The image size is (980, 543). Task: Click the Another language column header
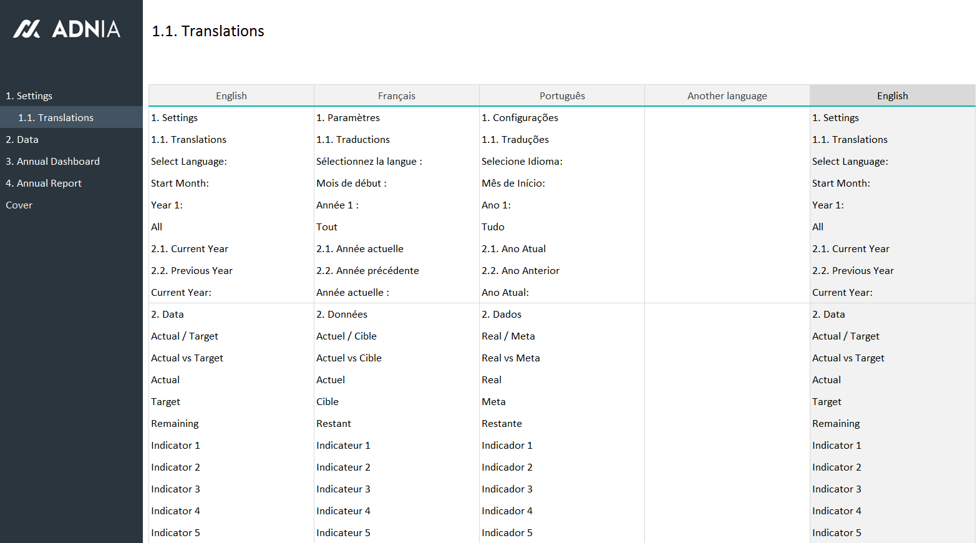pyautogui.click(x=727, y=96)
